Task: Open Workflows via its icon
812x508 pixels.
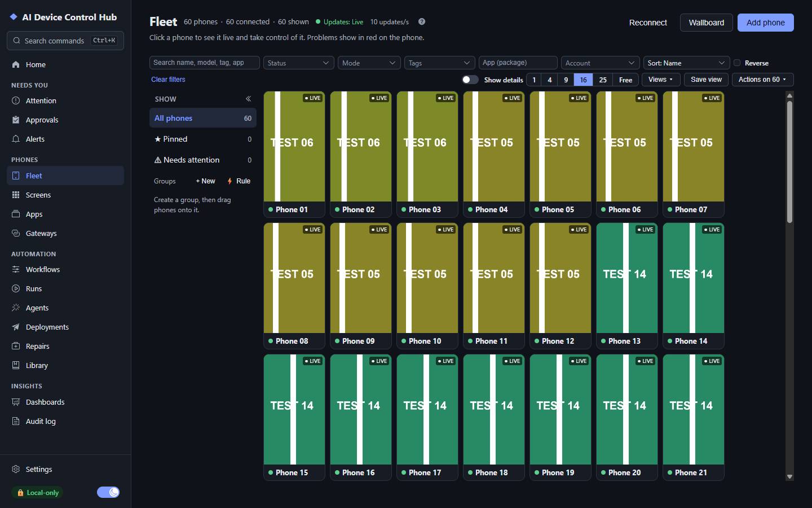Action: pyautogui.click(x=16, y=269)
